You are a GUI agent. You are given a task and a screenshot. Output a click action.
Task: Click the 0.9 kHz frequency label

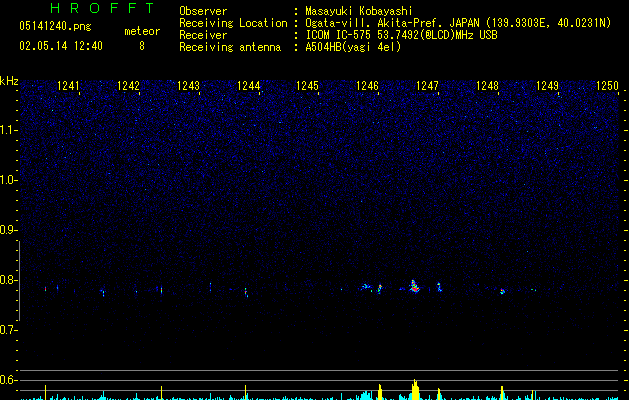point(9,230)
